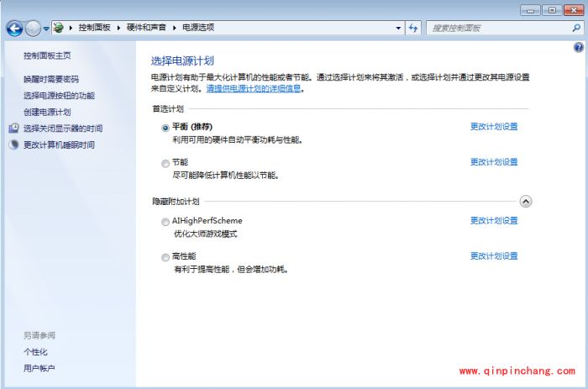Open 用户帐户 link
This screenshot has height=389, width=588.
coord(39,368)
